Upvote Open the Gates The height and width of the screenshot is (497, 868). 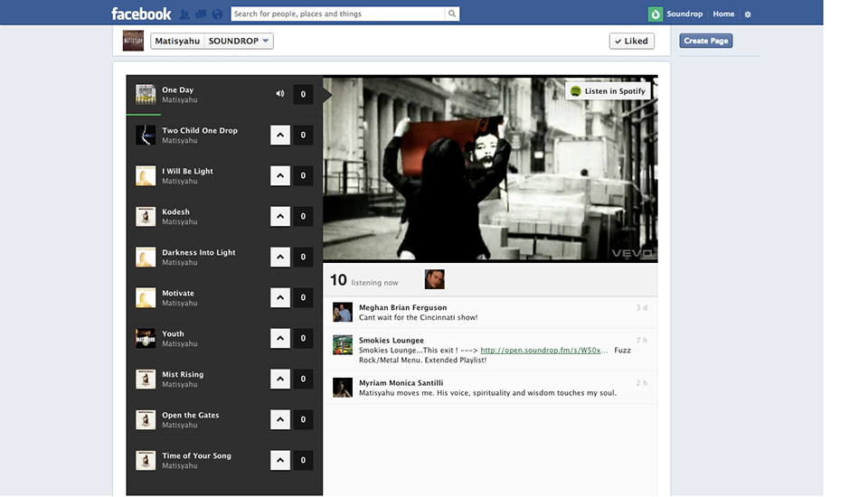[x=280, y=419]
